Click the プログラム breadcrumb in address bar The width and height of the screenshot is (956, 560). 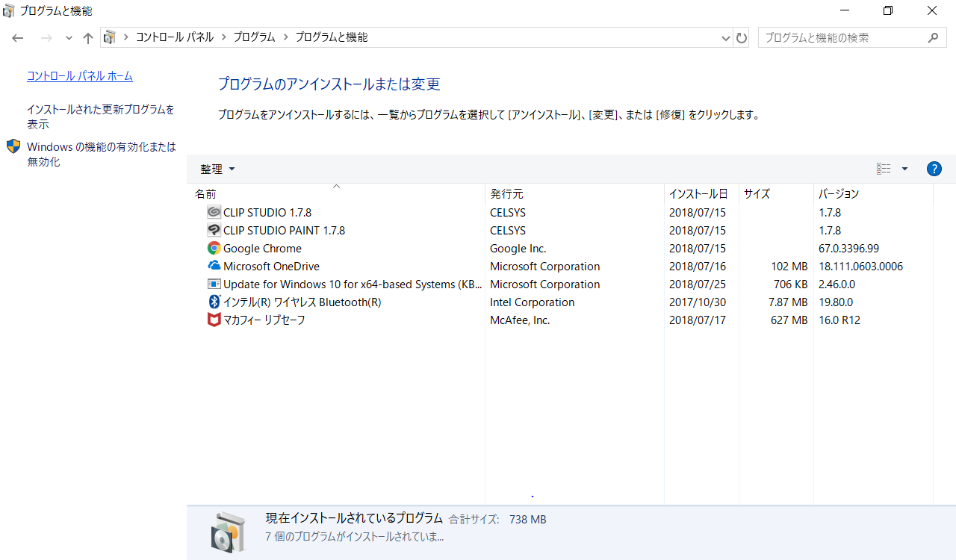coord(254,37)
